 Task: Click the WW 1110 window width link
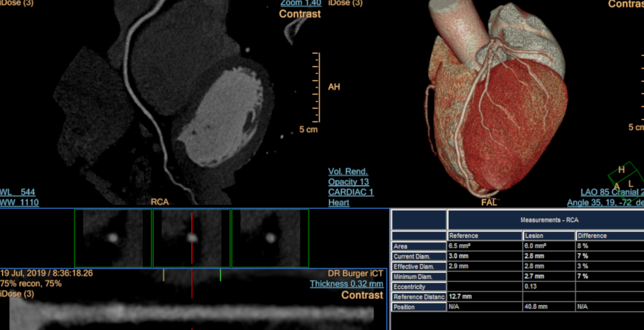19,202
